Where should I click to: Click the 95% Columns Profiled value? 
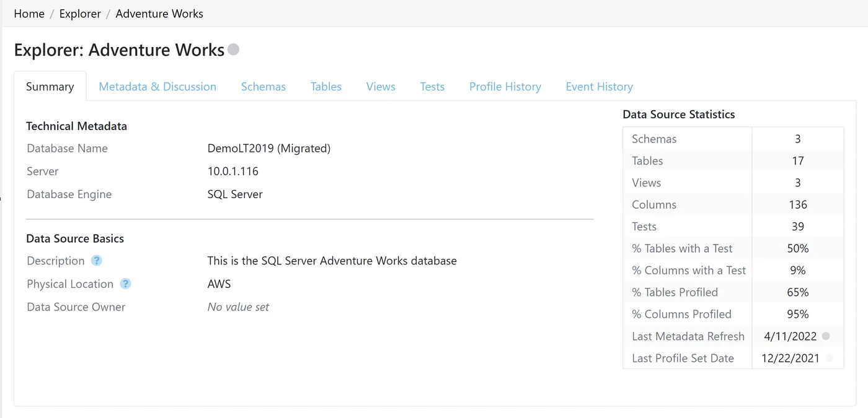click(798, 314)
